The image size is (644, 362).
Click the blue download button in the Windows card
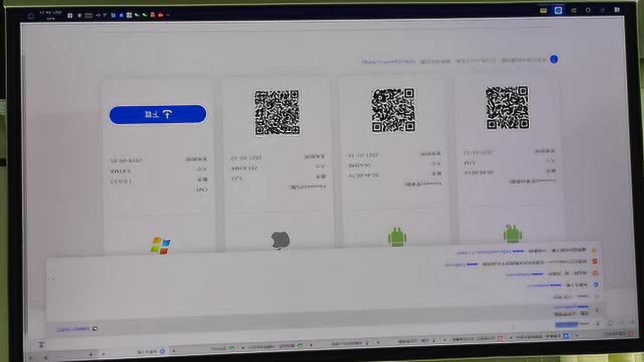click(157, 114)
